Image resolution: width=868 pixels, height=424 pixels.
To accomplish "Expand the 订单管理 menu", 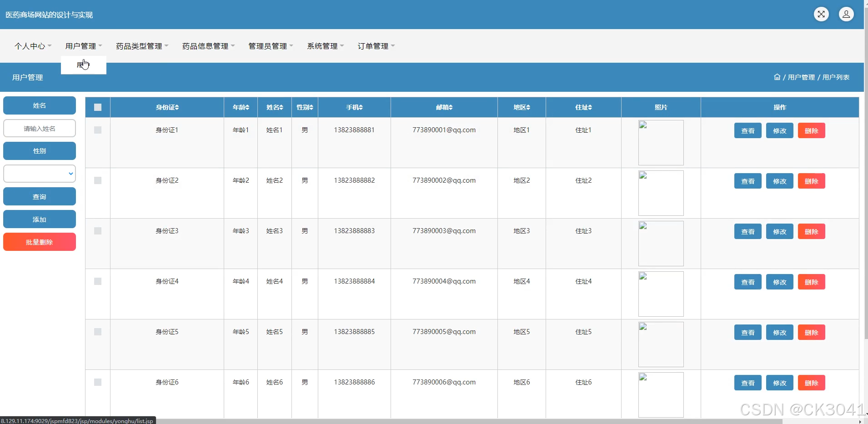I will click(x=376, y=46).
